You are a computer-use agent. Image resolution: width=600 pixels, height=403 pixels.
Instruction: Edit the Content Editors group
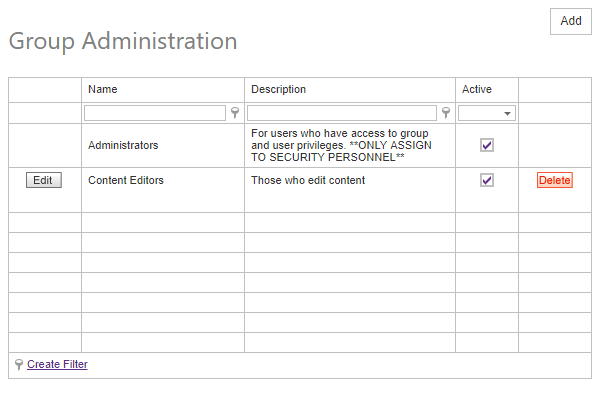[x=43, y=180]
